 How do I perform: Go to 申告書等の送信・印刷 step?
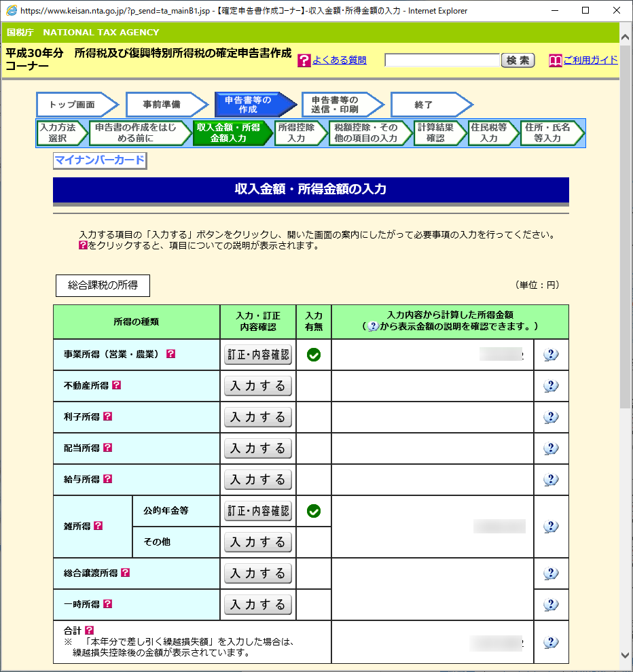pos(342,105)
